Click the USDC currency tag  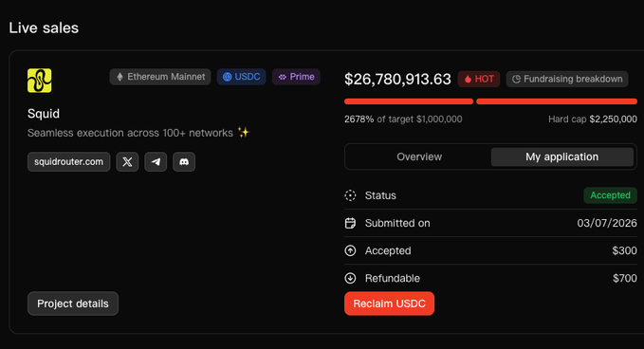pos(242,77)
